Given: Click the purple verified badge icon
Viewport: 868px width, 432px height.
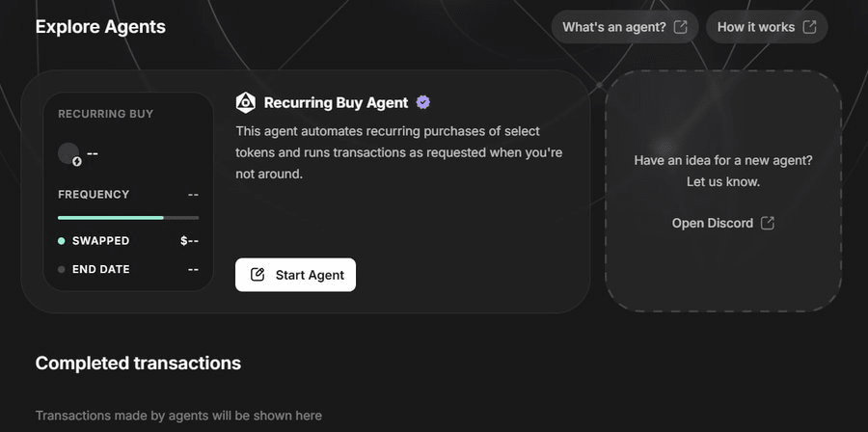Looking at the screenshot, I should coord(422,102).
